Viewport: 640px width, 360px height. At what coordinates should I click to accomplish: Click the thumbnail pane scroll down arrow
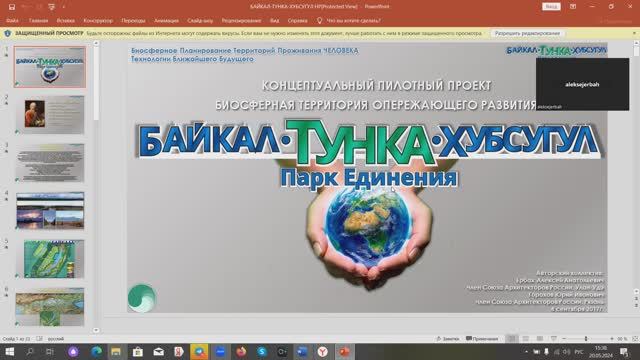pos(96,330)
